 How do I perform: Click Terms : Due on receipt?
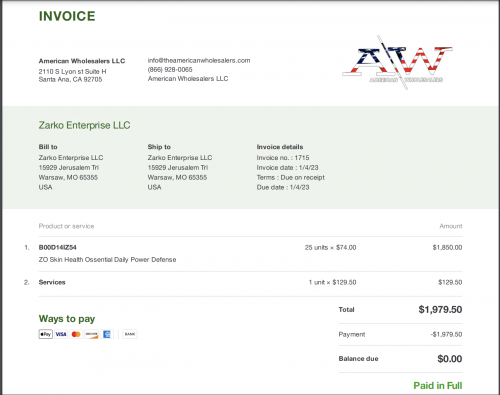(x=291, y=177)
